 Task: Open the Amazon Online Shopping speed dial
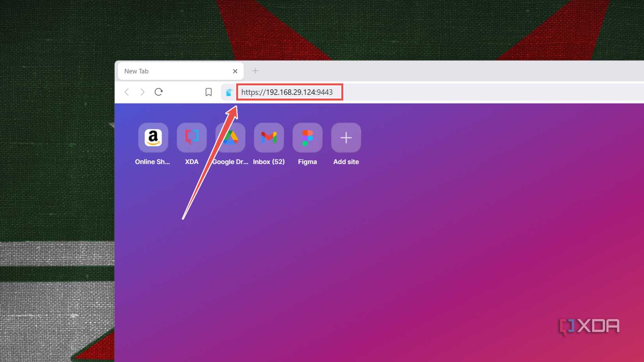tap(153, 137)
